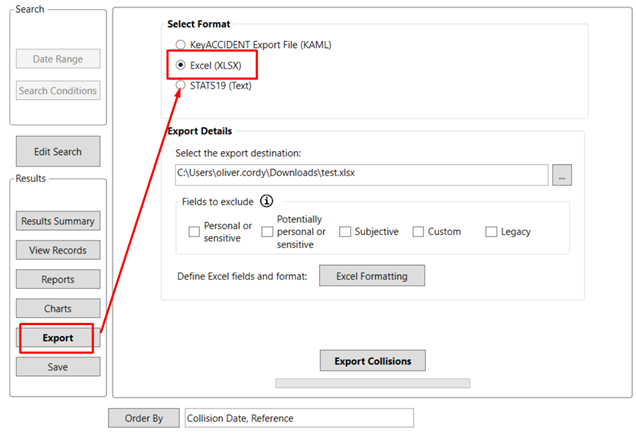This screenshot has width=636, height=434.
Task: Click the export destination path field
Action: click(360, 175)
